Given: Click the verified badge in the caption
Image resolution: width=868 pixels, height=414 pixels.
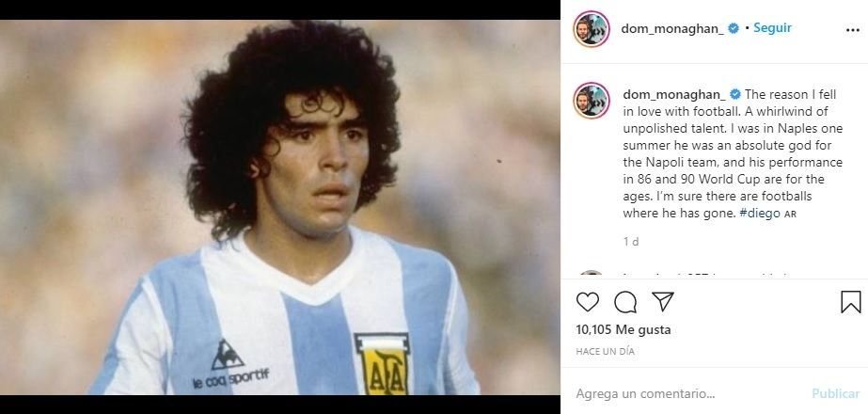Looking at the screenshot, I should tap(735, 94).
